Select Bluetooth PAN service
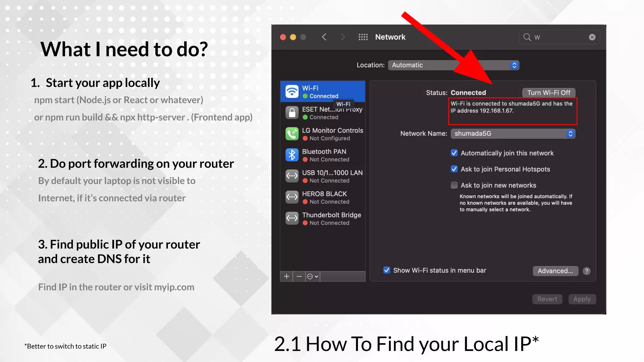The height and width of the screenshot is (362, 644). (x=323, y=155)
